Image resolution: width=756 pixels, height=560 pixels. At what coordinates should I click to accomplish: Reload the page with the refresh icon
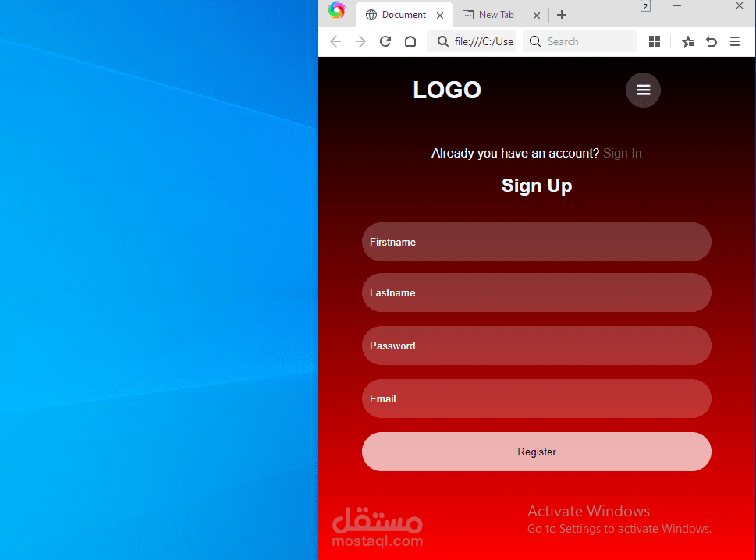pyautogui.click(x=385, y=41)
